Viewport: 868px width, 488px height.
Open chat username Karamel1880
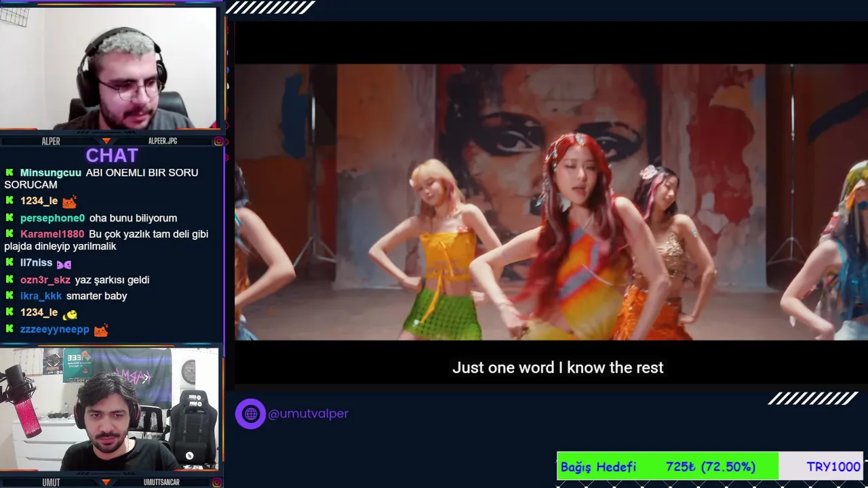52,234
